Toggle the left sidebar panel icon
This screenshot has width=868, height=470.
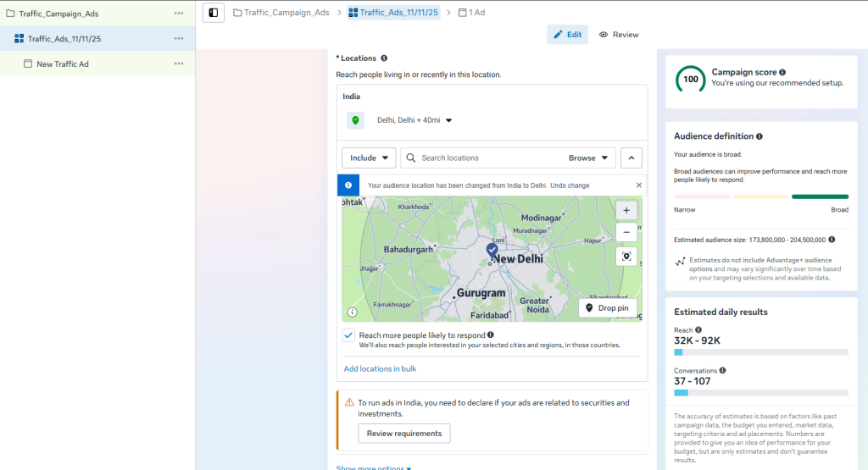point(214,13)
